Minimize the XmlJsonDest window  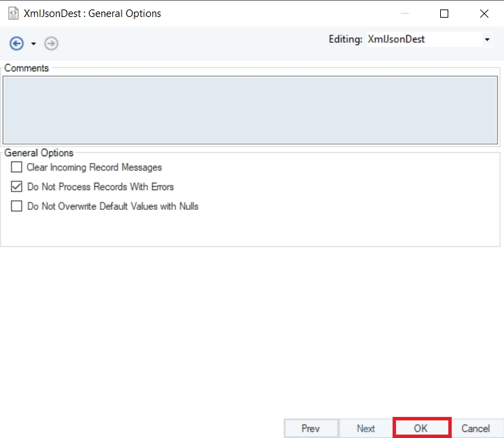405,14
